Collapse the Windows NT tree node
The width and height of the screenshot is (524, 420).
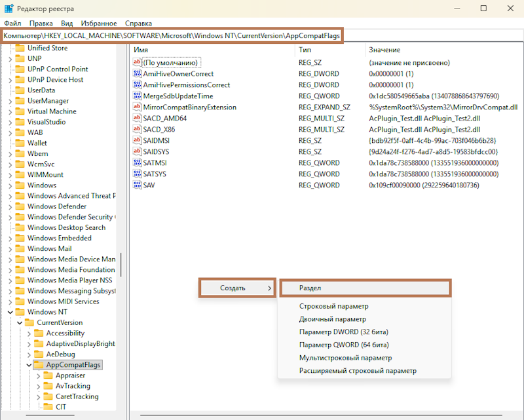pos(10,313)
